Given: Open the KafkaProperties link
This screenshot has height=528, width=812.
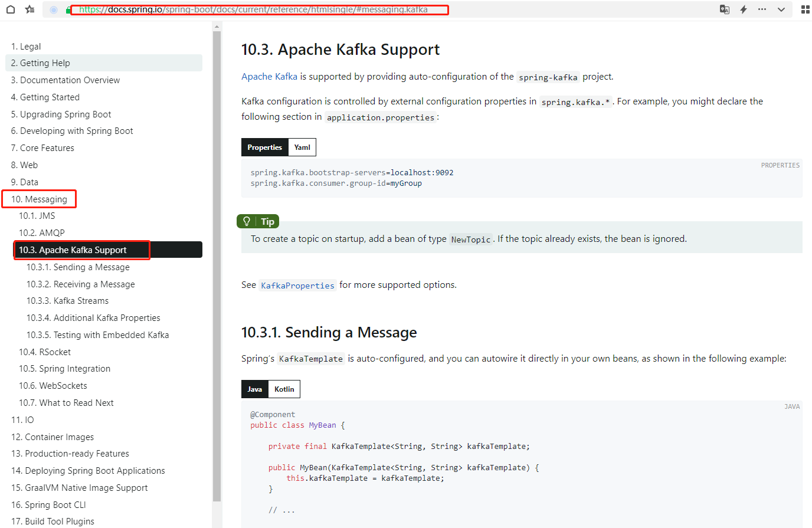Looking at the screenshot, I should [x=298, y=286].
